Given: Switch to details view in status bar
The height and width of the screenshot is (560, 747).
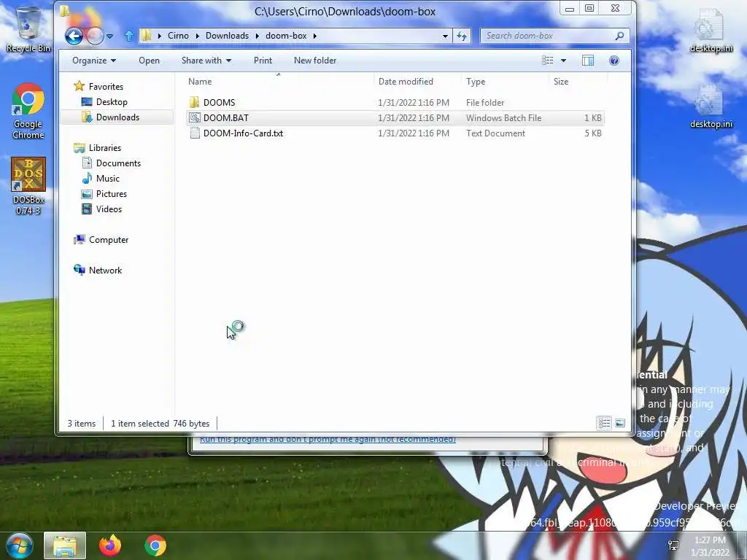Looking at the screenshot, I should tap(605, 423).
